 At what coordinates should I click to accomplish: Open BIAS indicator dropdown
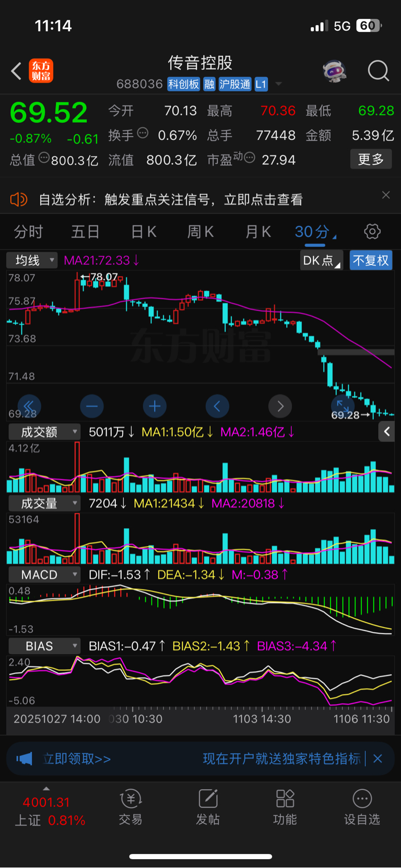coord(44,646)
